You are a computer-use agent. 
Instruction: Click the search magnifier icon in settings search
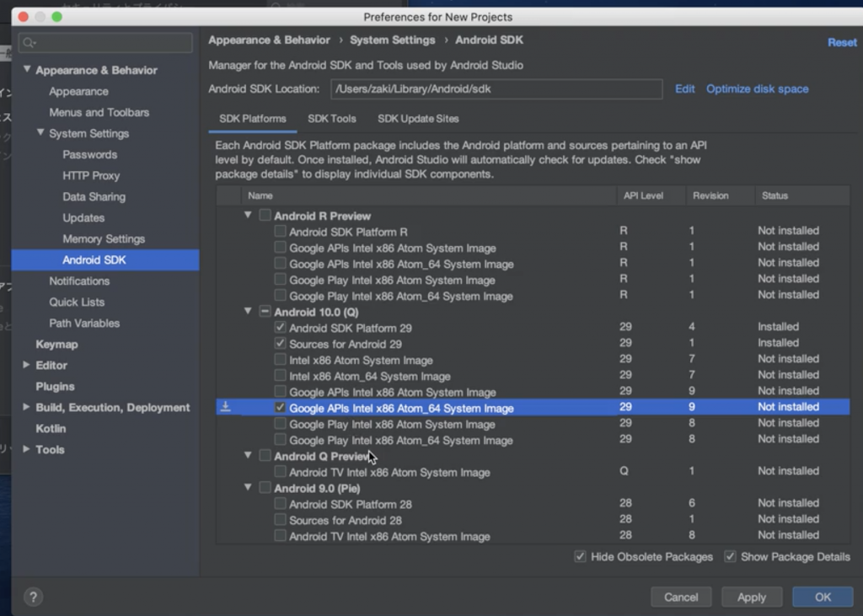pos(29,42)
